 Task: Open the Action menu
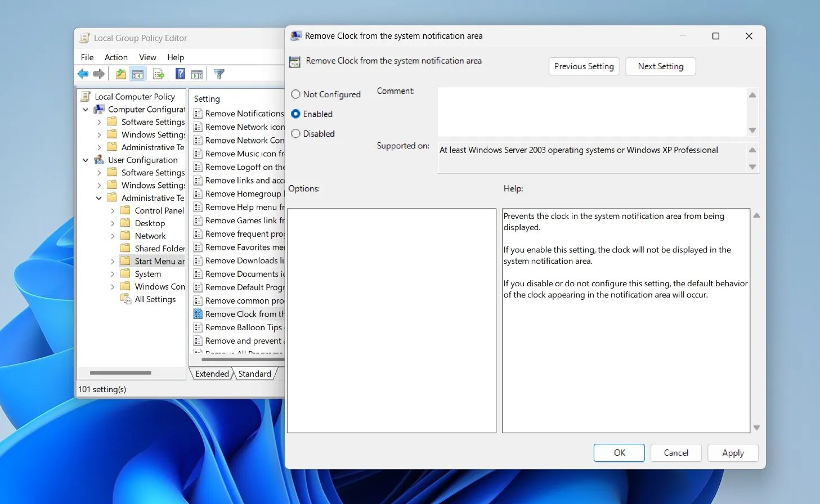116,57
